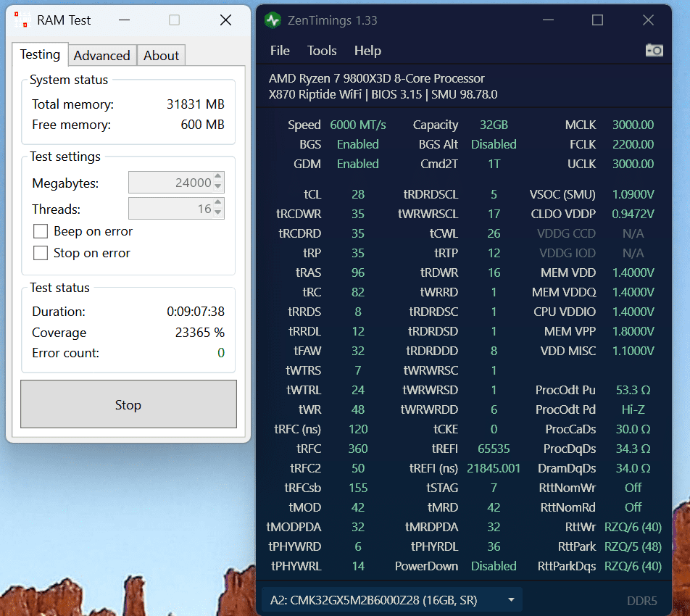Stop the running RAM test
The height and width of the screenshot is (616, 690).
coord(128,404)
